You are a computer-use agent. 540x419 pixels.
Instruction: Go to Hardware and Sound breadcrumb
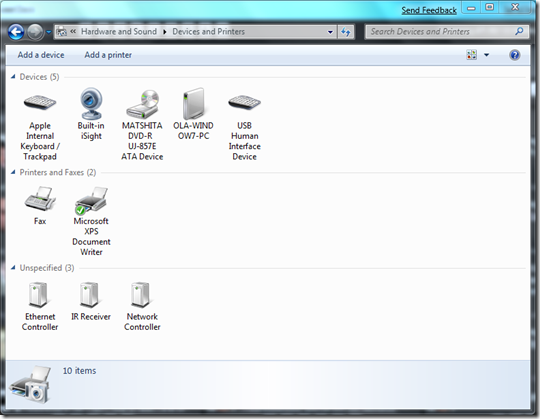point(119,32)
